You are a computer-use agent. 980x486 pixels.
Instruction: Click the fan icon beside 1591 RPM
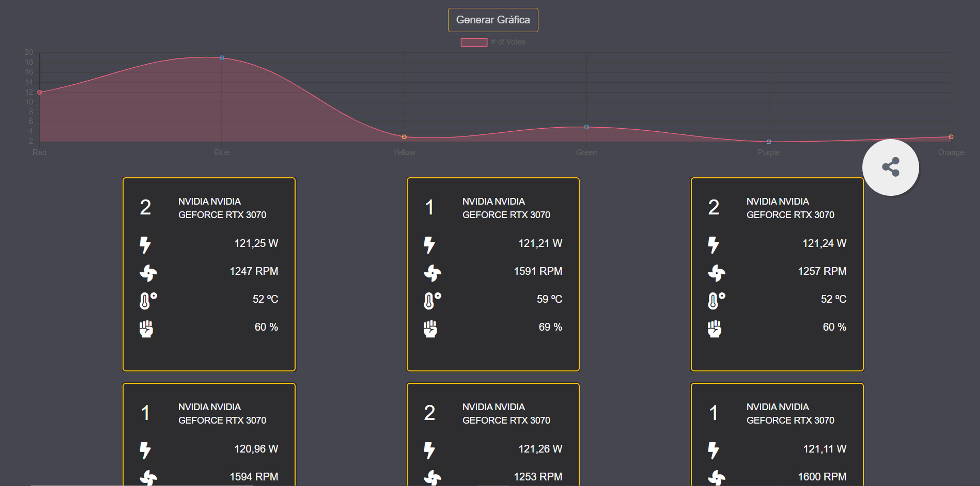(433, 273)
